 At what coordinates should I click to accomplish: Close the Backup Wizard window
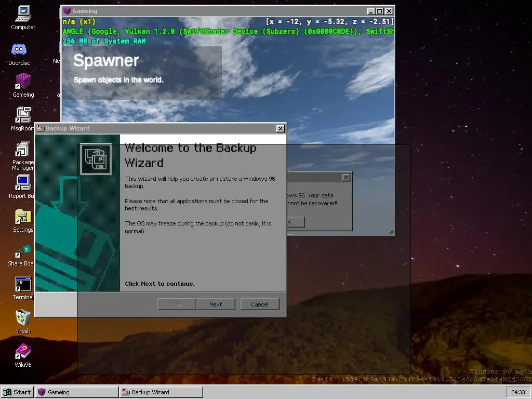pyautogui.click(x=280, y=129)
